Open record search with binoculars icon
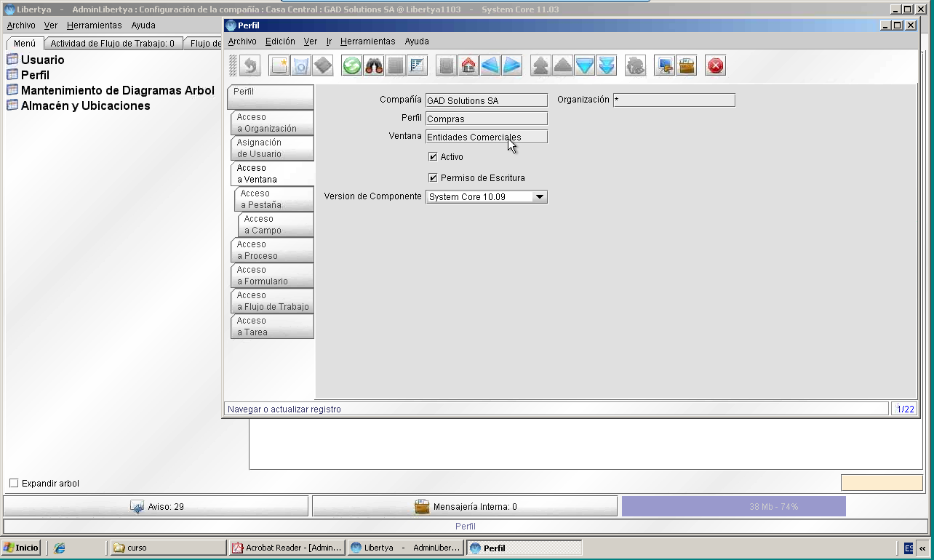934x560 pixels. [x=374, y=65]
